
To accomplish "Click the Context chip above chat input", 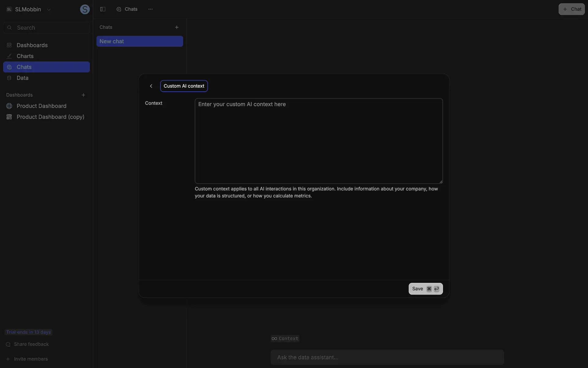I will tap(285, 339).
